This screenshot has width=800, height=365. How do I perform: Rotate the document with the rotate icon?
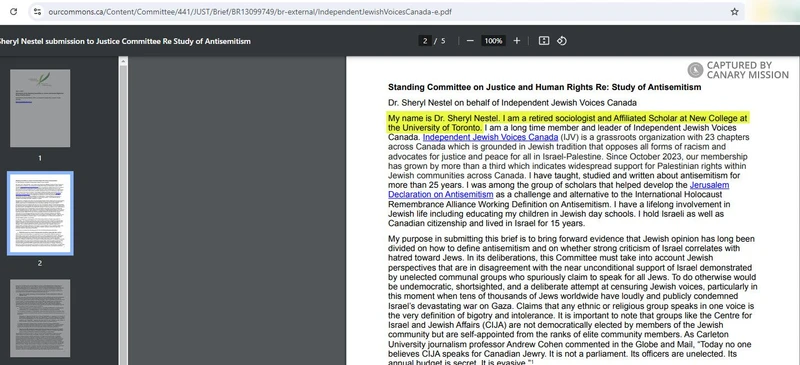(x=562, y=41)
